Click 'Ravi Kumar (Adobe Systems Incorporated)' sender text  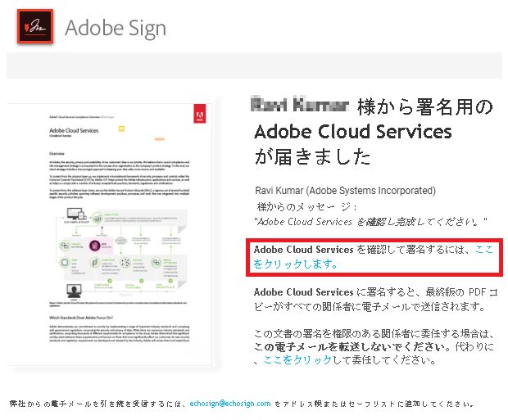point(345,191)
